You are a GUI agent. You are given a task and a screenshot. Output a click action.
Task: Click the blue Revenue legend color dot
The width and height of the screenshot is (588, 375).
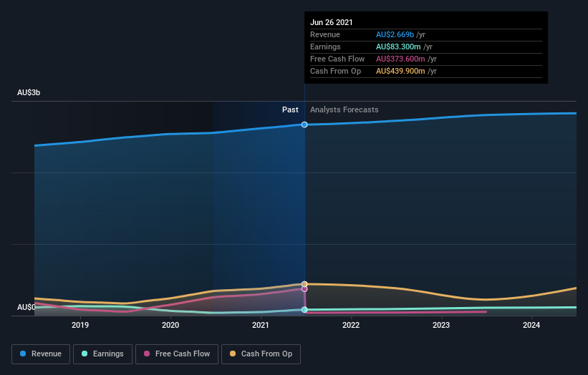[x=23, y=354]
